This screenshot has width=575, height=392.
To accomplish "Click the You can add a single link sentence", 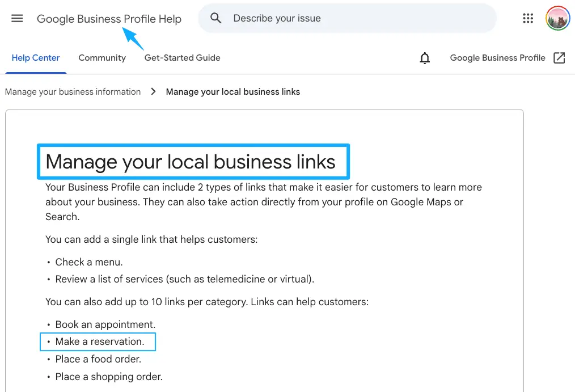I will (151, 239).
